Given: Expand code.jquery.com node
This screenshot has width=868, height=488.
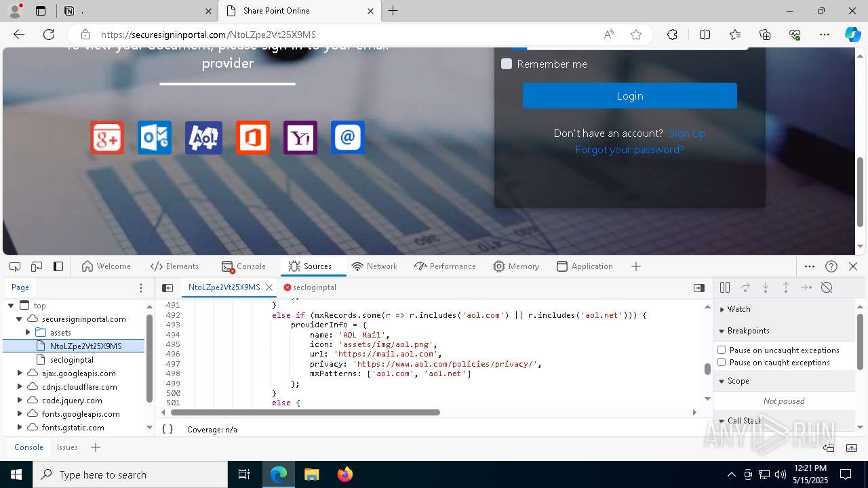Looking at the screenshot, I should pyautogui.click(x=19, y=401).
